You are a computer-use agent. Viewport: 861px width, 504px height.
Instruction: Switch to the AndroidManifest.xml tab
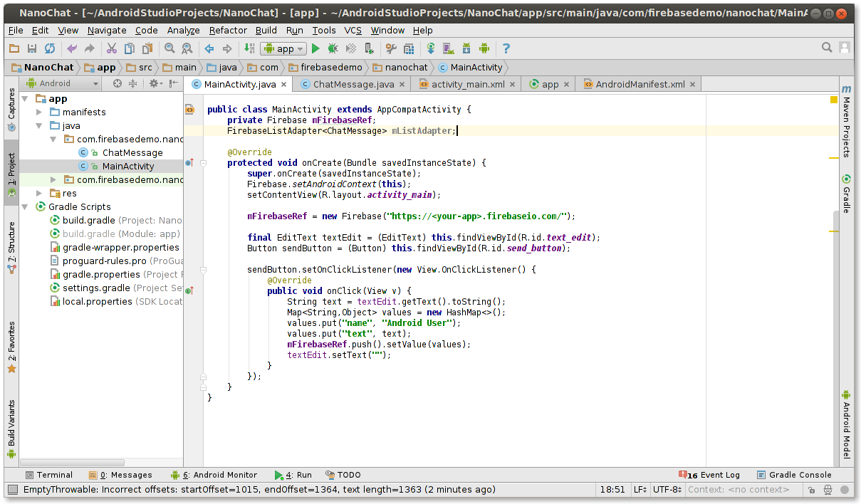pyautogui.click(x=640, y=84)
